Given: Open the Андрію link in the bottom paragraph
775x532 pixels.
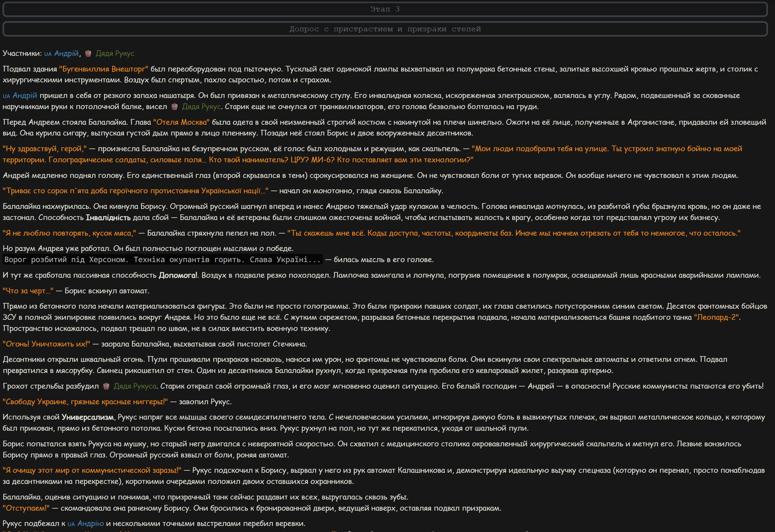Looking at the screenshot, I should [x=90, y=524].
